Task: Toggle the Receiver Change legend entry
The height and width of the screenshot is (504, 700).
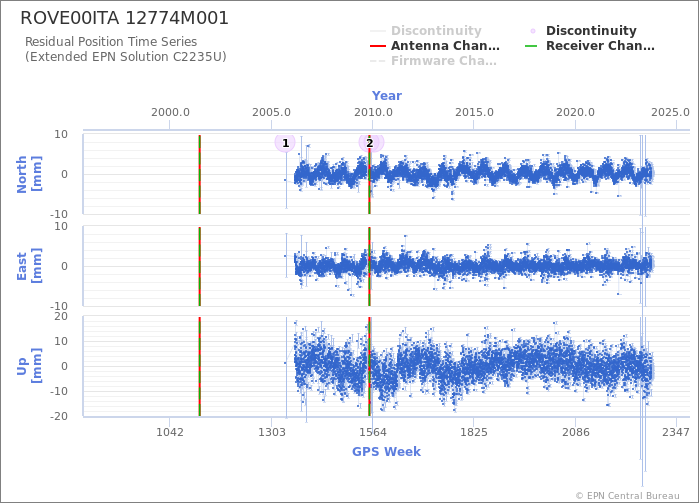Action: [x=590, y=46]
